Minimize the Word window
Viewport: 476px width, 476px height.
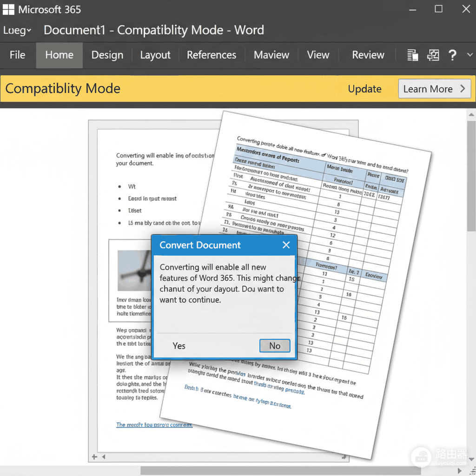coord(412,9)
